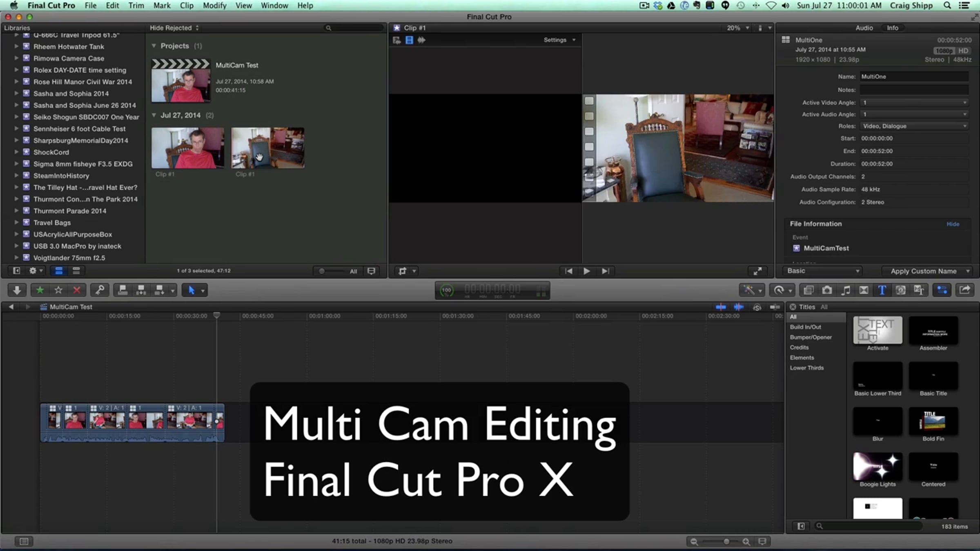Toggle timeline snapping
980x551 pixels.
(775, 307)
